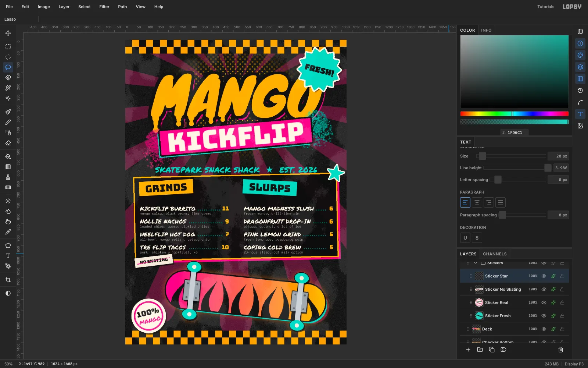Image resolution: width=588 pixels, height=368 pixels.
Task: Open the History panel icon in right sidebar
Action: click(580, 91)
